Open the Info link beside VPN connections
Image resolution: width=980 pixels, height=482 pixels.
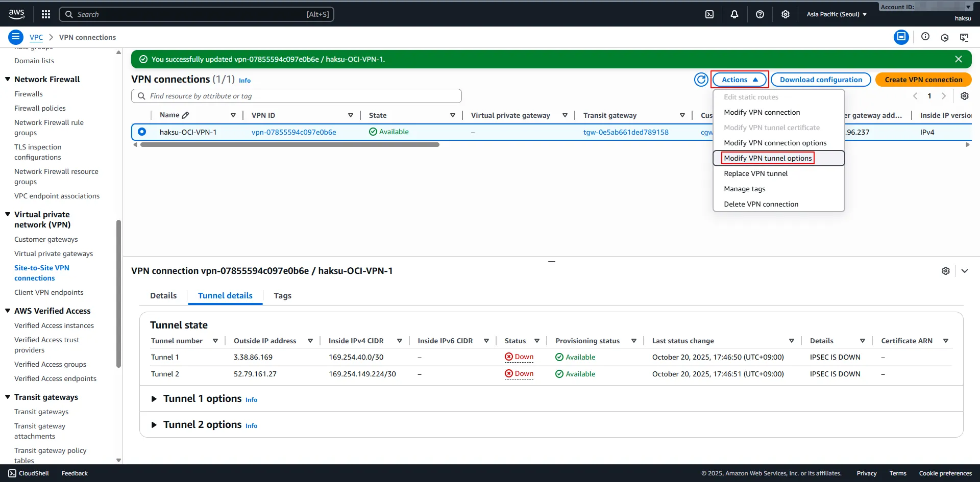(x=245, y=81)
